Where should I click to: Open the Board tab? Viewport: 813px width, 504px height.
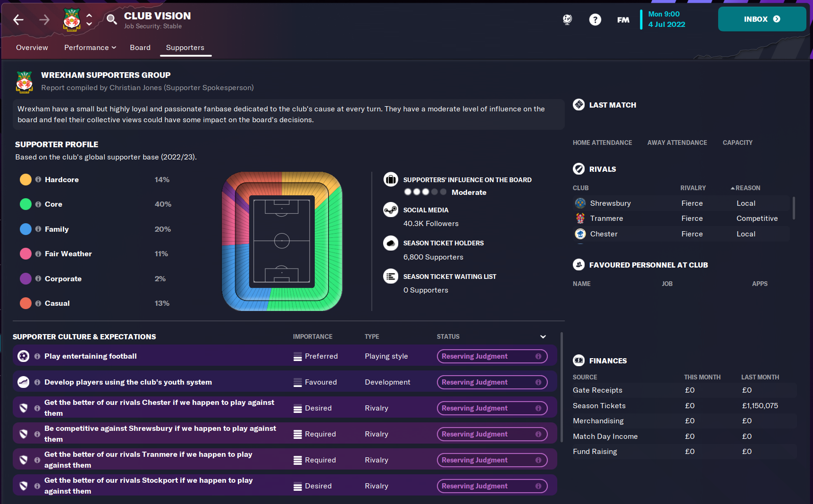click(x=140, y=48)
